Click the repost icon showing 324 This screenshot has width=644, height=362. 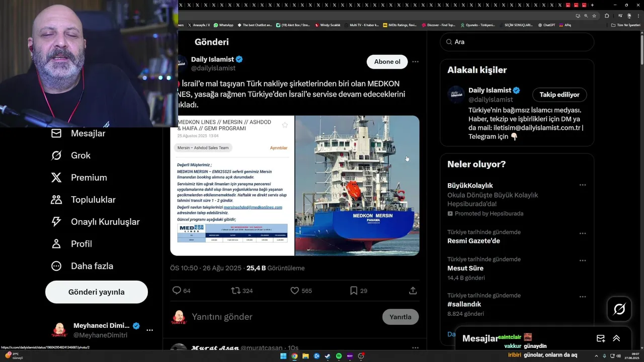coord(235,291)
